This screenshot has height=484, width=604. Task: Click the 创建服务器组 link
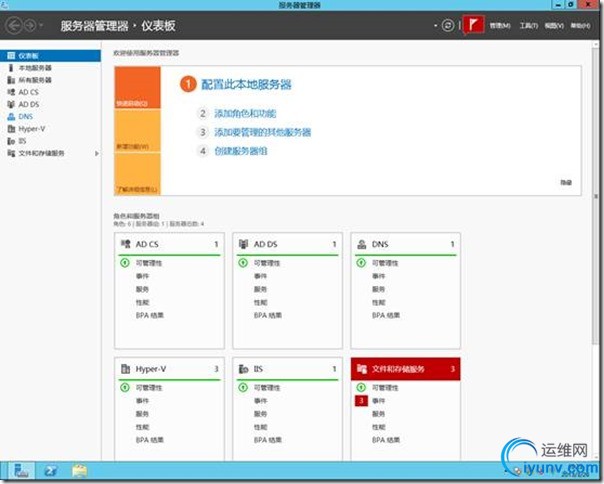click(241, 151)
